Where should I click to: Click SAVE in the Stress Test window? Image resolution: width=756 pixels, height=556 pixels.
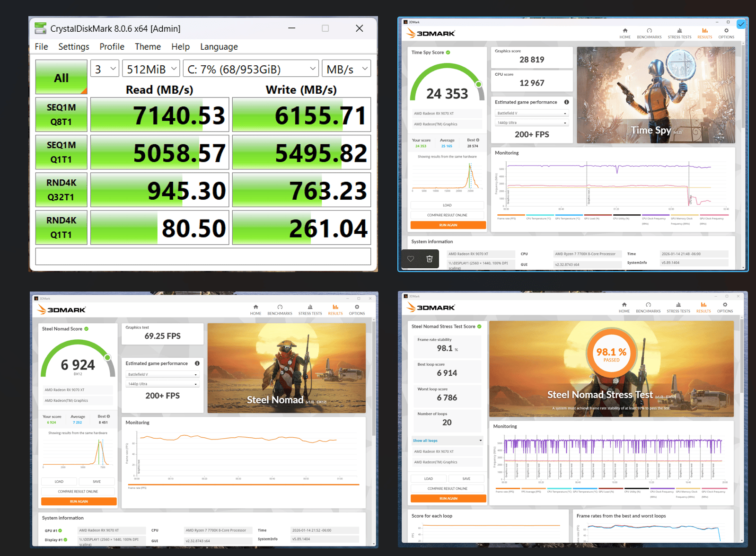(x=466, y=478)
